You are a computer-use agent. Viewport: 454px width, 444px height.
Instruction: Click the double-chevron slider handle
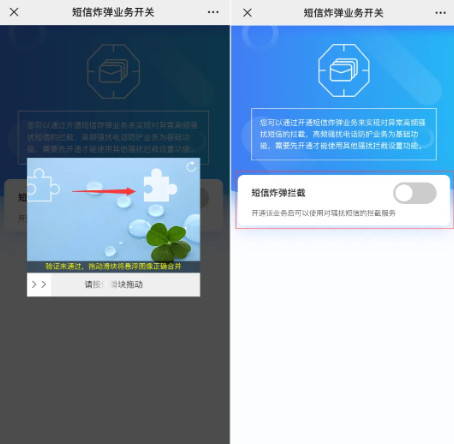[39, 284]
